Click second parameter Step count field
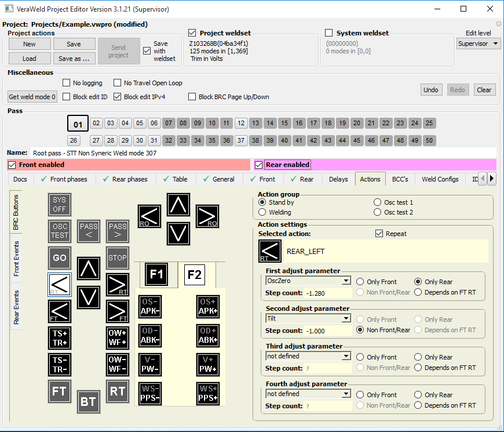The image size is (504, 432). coord(328,331)
